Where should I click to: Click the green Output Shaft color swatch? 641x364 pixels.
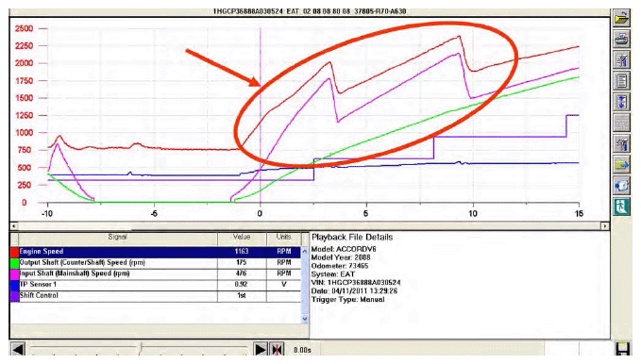coord(14,263)
